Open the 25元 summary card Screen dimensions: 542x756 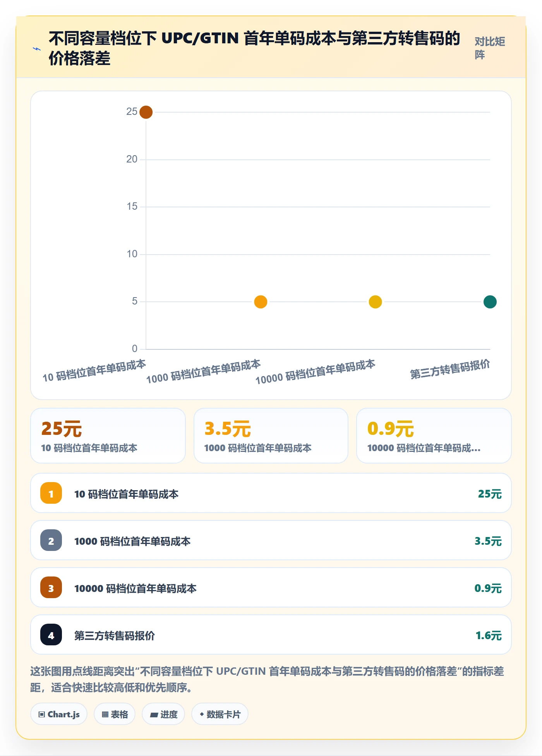pos(108,436)
